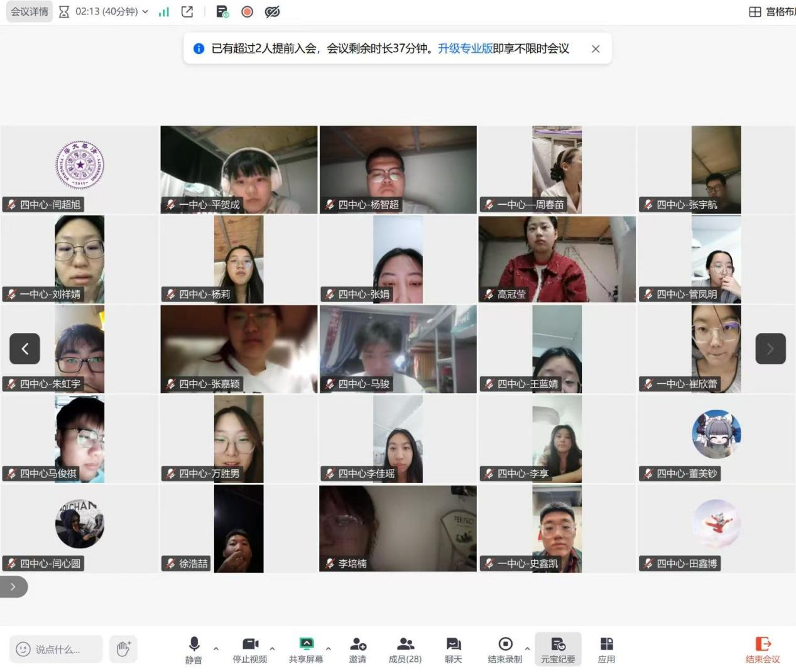Screen dimensions: 796x672
Task: Open 会议详情 meeting details tab
Action: (29, 11)
